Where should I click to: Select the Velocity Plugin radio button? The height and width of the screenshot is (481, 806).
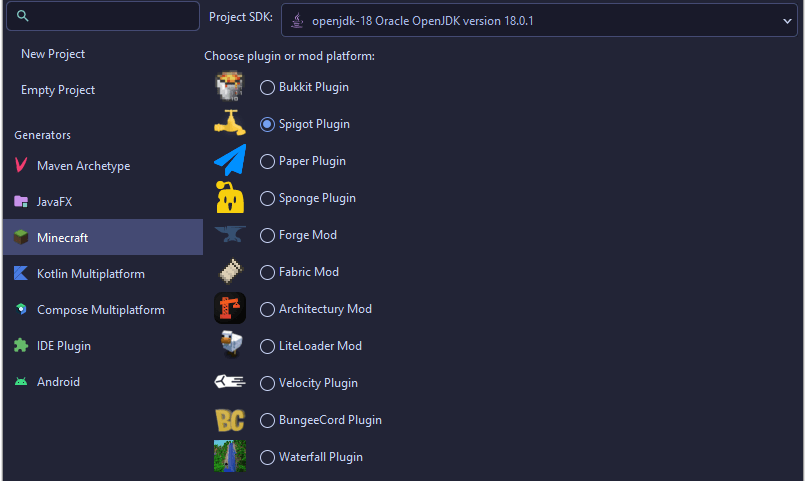tap(267, 383)
